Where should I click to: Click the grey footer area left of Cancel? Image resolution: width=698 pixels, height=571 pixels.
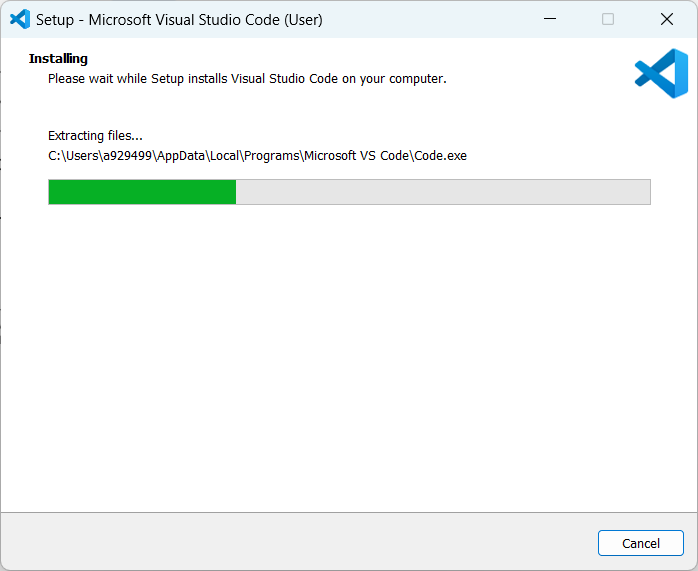(300, 541)
